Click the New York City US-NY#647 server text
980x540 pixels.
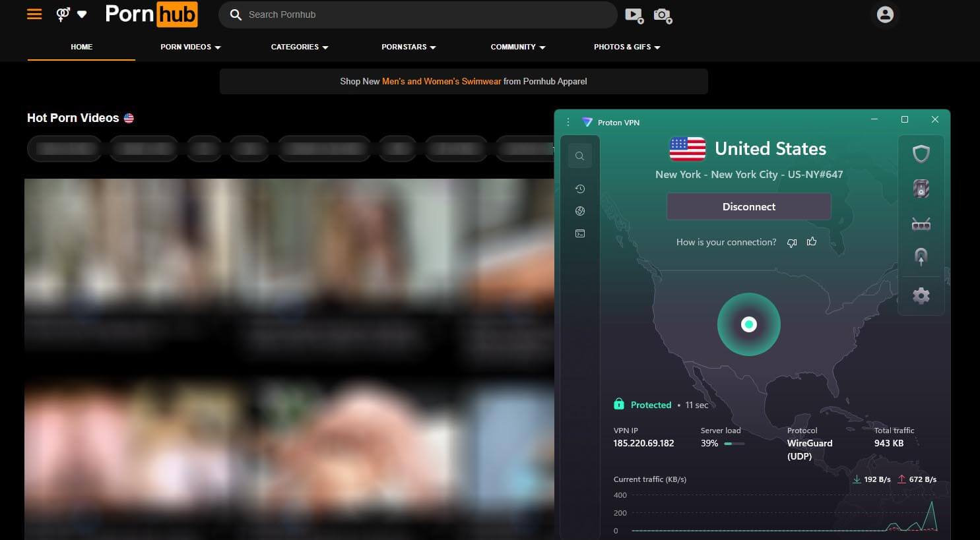pyautogui.click(x=749, y=175)
